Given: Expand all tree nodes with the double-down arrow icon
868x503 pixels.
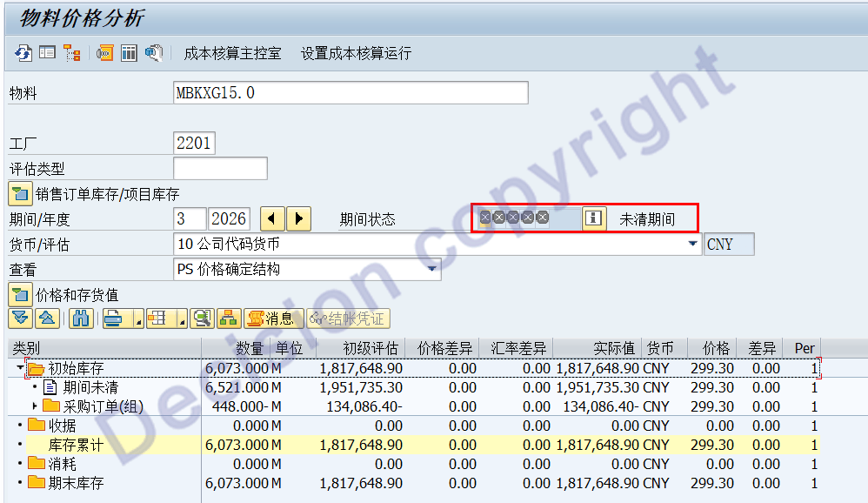Looking at the screenshot, I should [x=21, y=319].
